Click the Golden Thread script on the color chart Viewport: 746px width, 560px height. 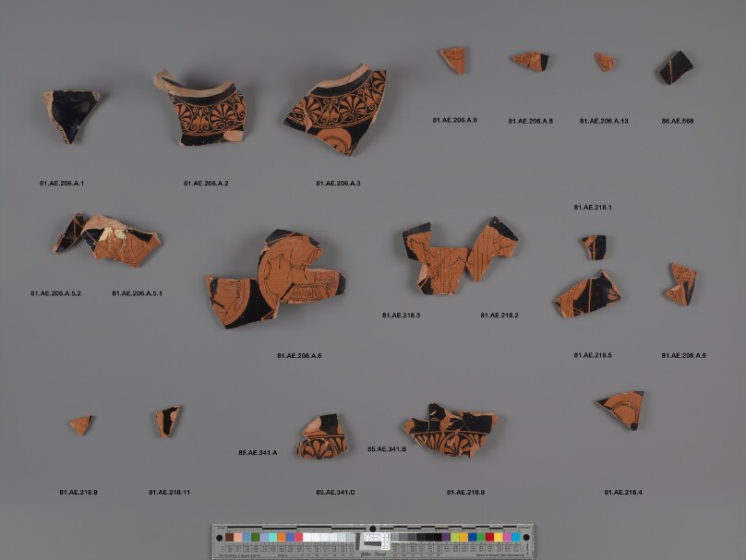point(372,554)
